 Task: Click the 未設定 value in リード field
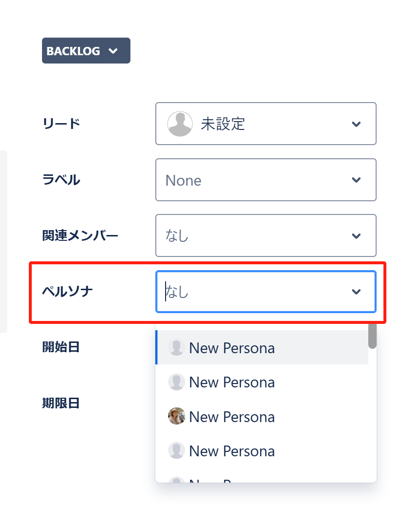click(x=223, y=124)
